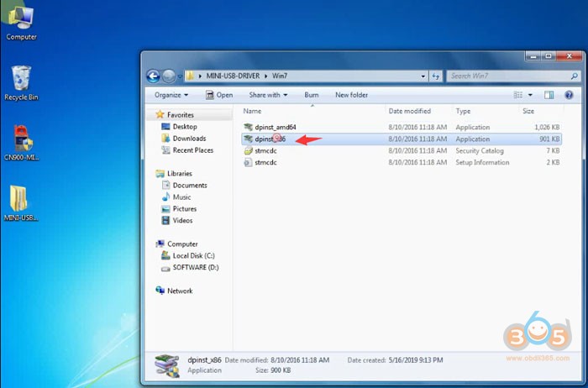Open the view options dropdown arrow

click(530, 95)
